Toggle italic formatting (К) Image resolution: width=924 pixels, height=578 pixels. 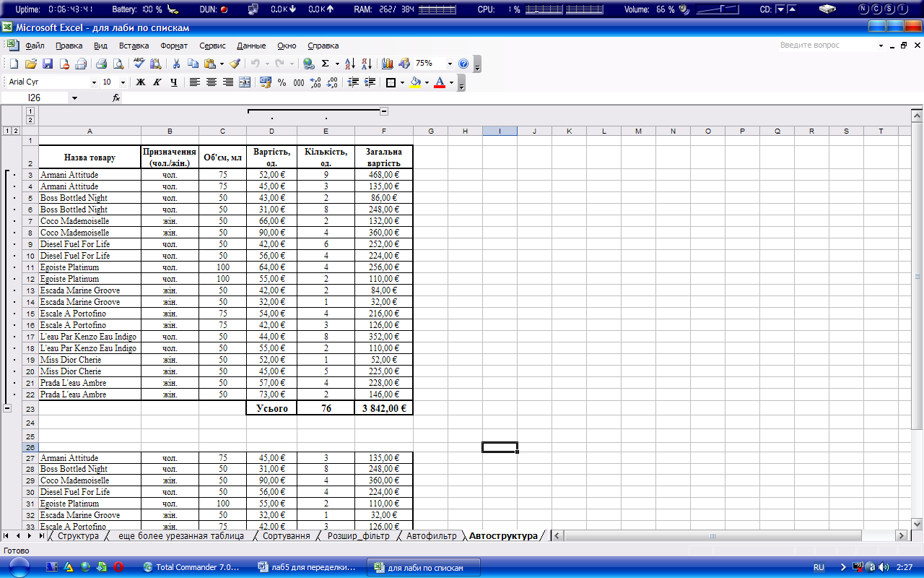pos(157,82)
